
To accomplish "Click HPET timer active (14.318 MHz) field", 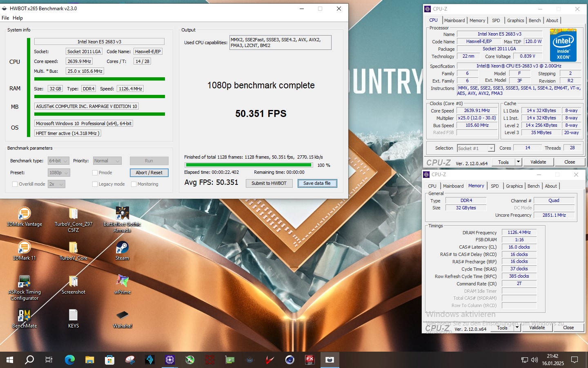I will point(67,133).
